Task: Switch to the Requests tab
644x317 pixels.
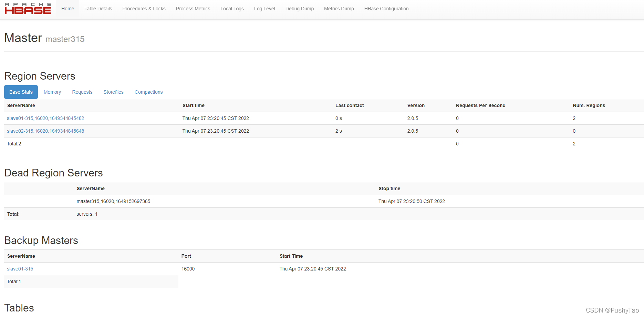Action: [82, 92]
